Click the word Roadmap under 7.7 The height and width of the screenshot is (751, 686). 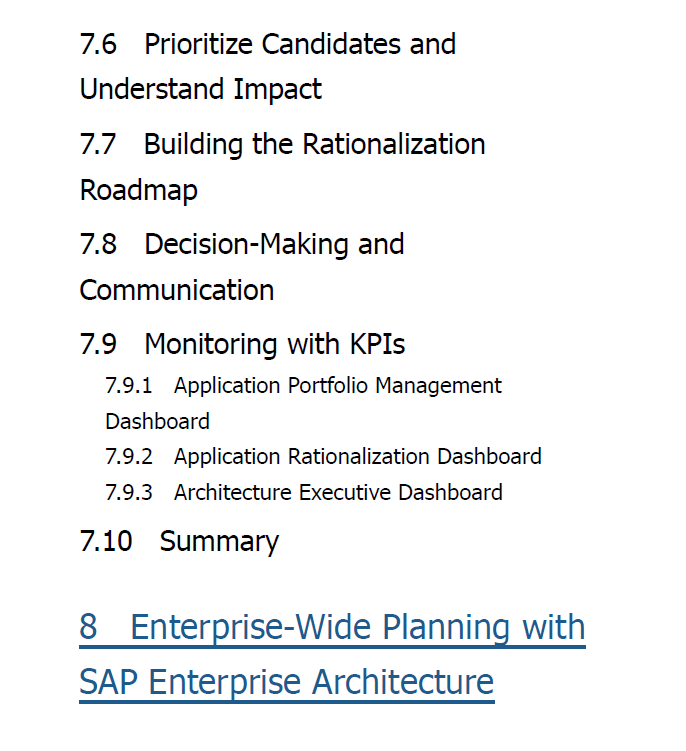[138, 191]
